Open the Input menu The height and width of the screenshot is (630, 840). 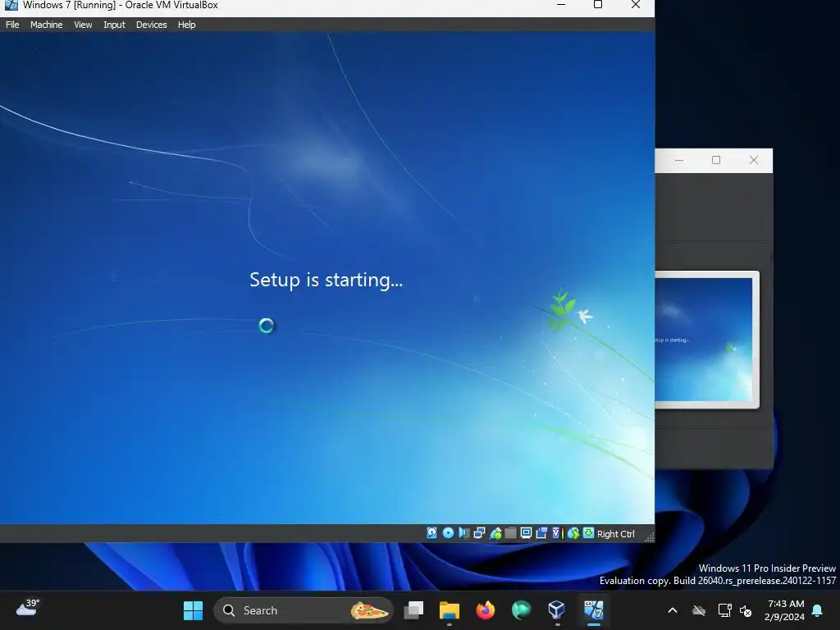point(114,25)
